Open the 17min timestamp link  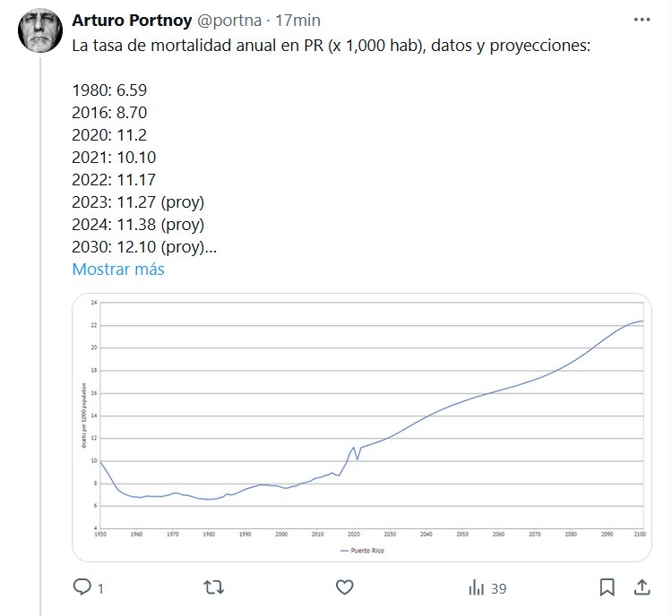click(298, 20)
